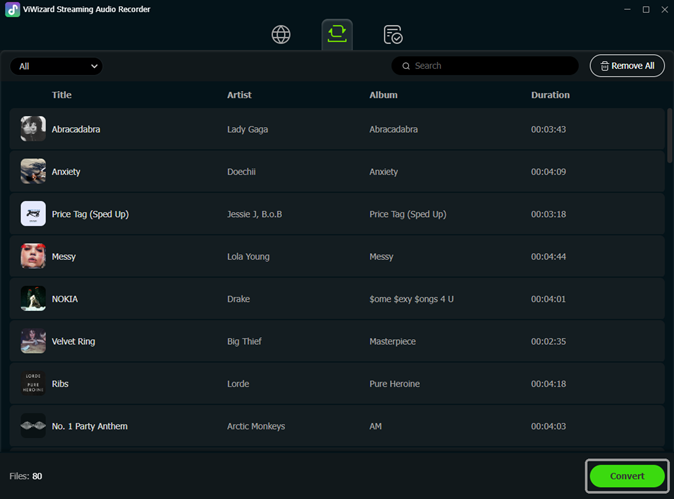This screenshot has height=499, width=674.
Task: Select the NOKIA album thumbnail
Action: (33, 298)
